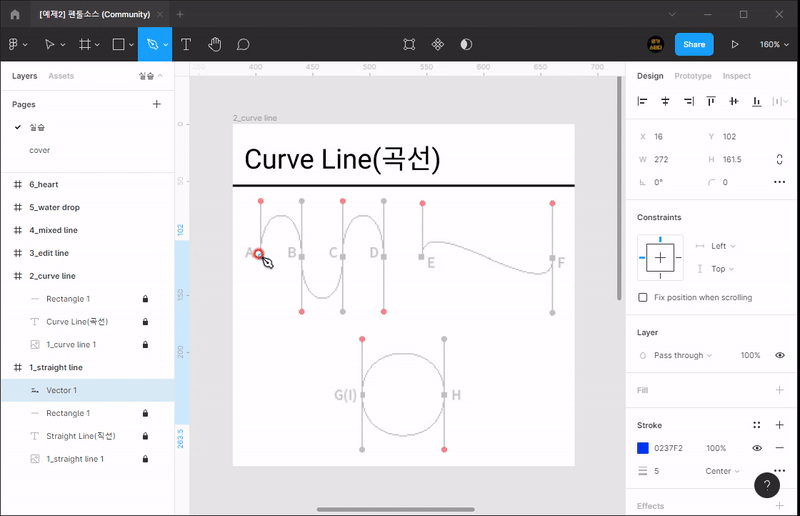Align selection to top
Screen dimensions: 800x516
711,101
